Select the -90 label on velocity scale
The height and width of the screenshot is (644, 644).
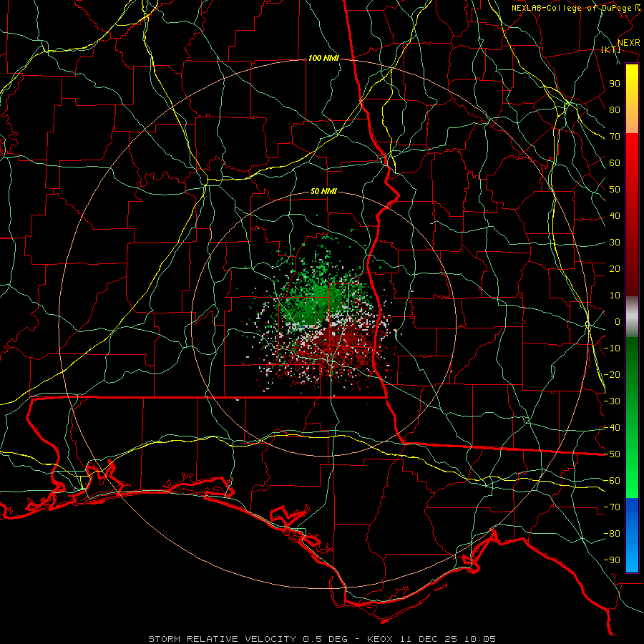point(612,560)
